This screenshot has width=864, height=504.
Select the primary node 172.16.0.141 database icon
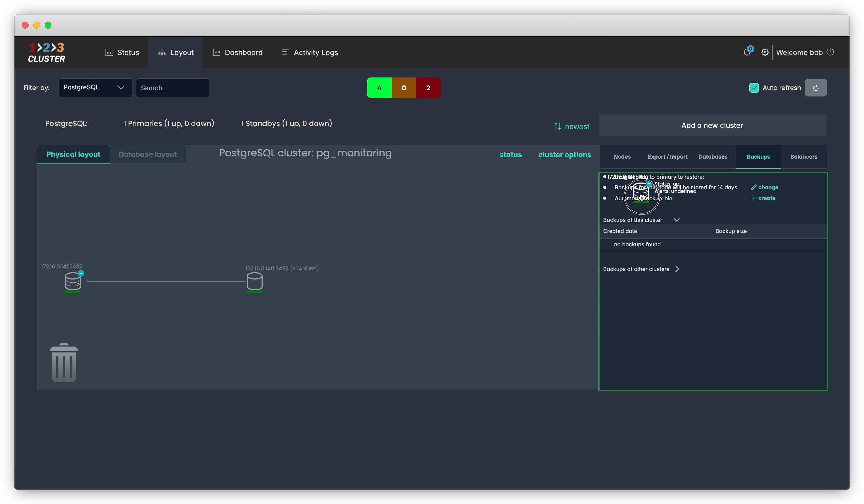point(73,281)
